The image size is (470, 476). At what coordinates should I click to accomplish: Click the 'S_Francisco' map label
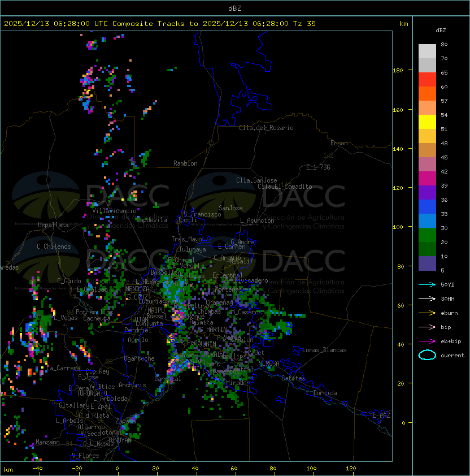(x=202, y=214)
